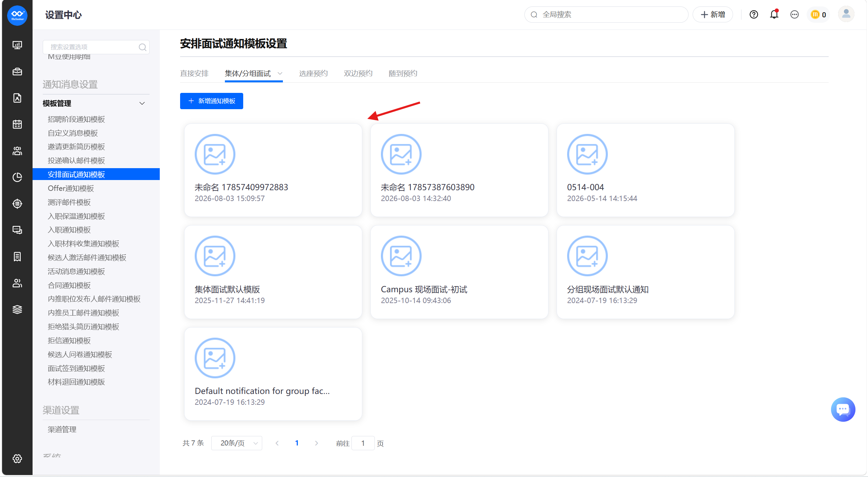This screenshot has height=477, width=868.
Task: Expand the 集体/分组面试 tab dropdown arrow
Action: click(x=280, y=73)
